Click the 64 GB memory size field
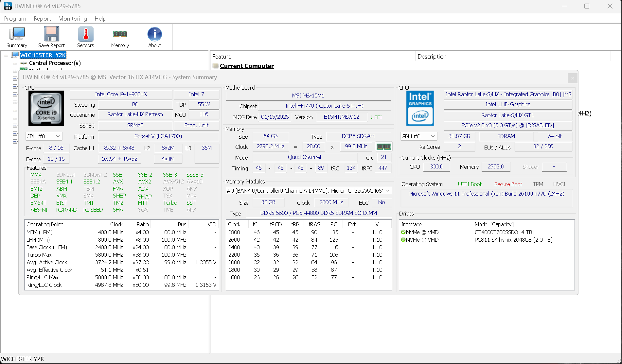Screen dimensions: 622x364 (x=270, y=136)
